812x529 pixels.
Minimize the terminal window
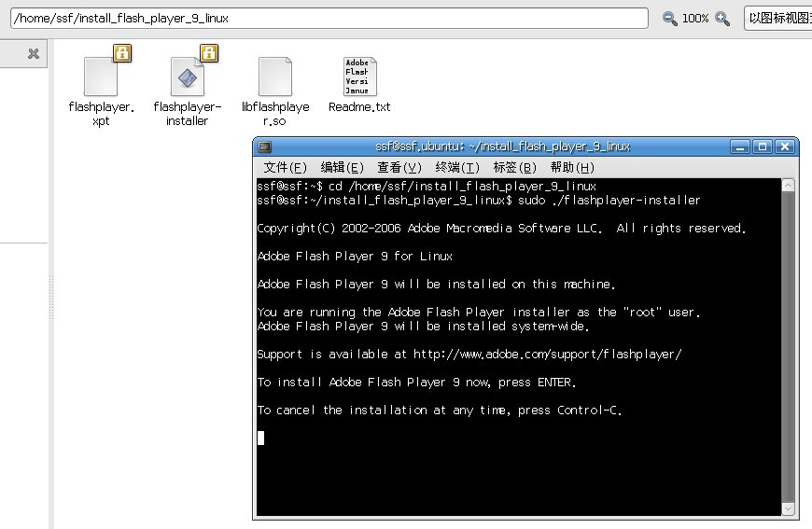tap(740, 146)
